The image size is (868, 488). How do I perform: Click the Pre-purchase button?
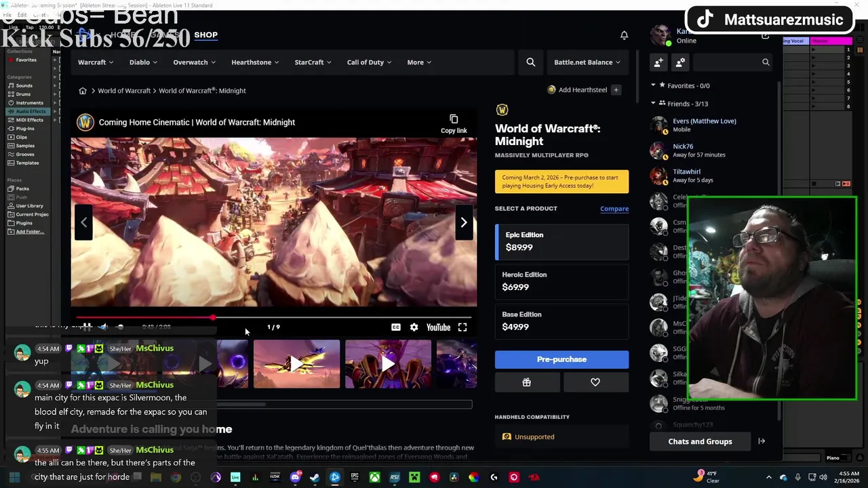[562, 359]
